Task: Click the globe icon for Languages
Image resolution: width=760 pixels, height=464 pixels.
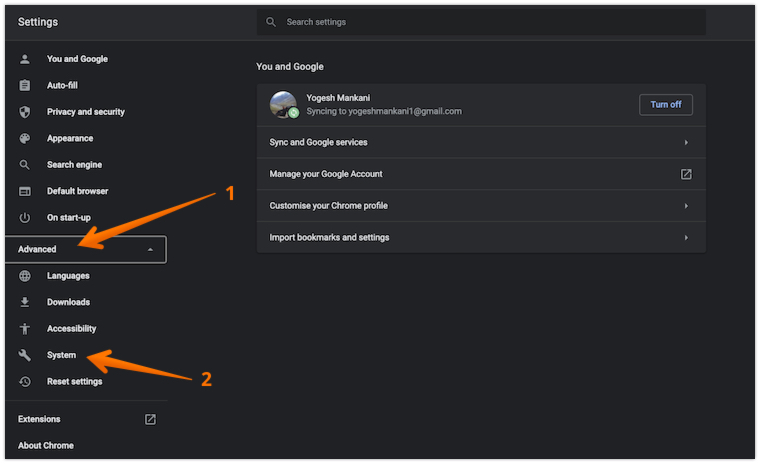Action: (25, 276)
